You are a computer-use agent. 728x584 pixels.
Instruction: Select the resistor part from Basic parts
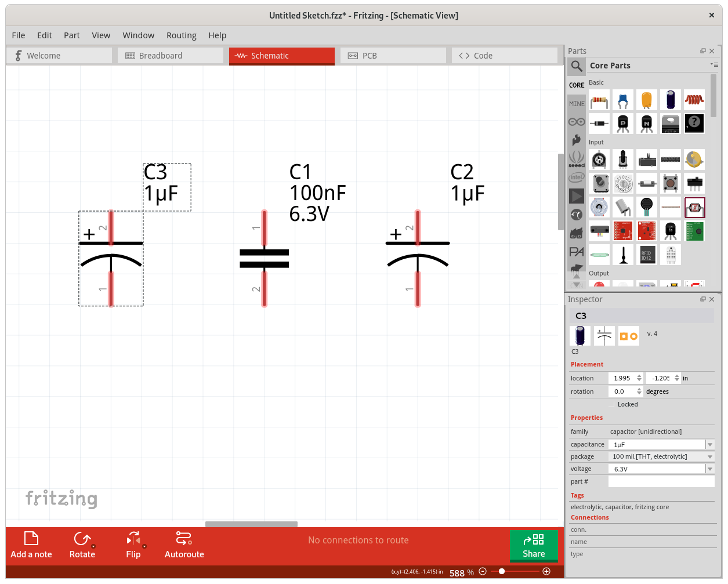tap(599, 100)
